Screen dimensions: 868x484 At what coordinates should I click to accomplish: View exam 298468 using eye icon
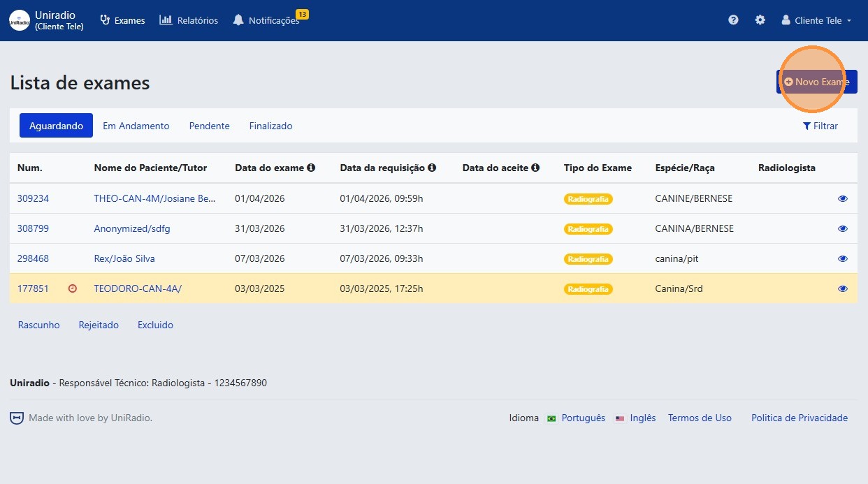tap(842, 258)
